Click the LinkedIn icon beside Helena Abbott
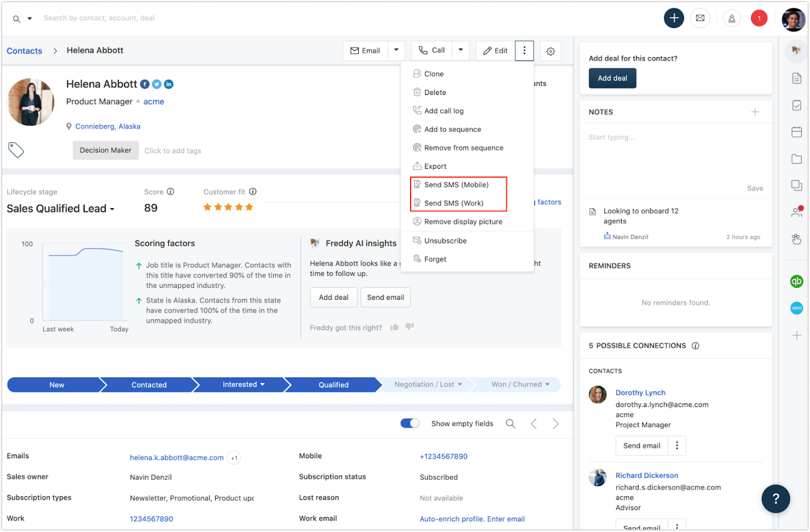 point(169,84)
